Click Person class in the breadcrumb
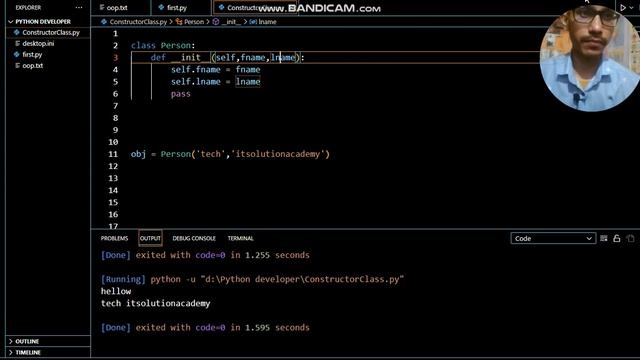This screenshot has width=640, height=360. pos(193,22)
